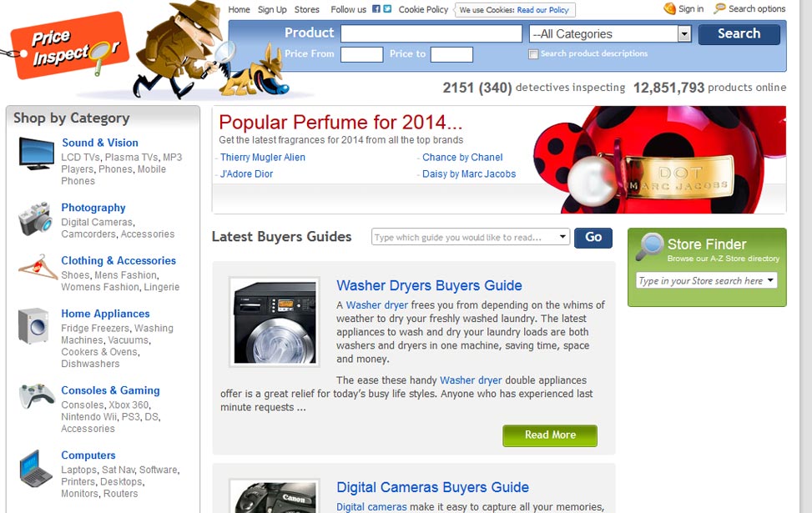Focus the Price to field

click(x=451, y=54)
